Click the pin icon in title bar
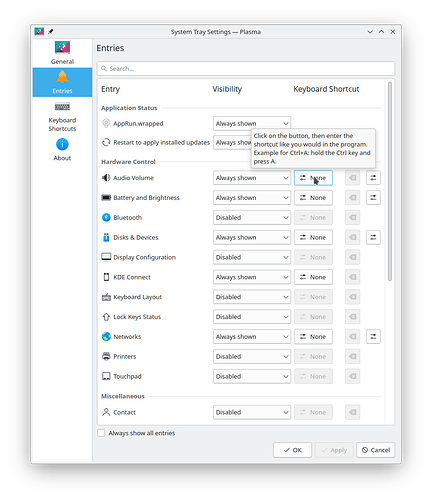 coord(51,32)
